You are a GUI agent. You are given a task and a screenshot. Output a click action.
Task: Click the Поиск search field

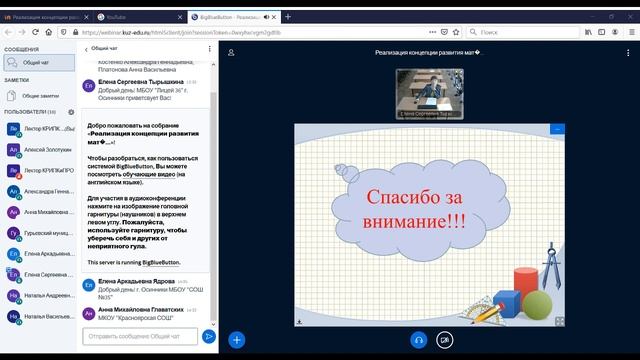(x=522, y=32)
